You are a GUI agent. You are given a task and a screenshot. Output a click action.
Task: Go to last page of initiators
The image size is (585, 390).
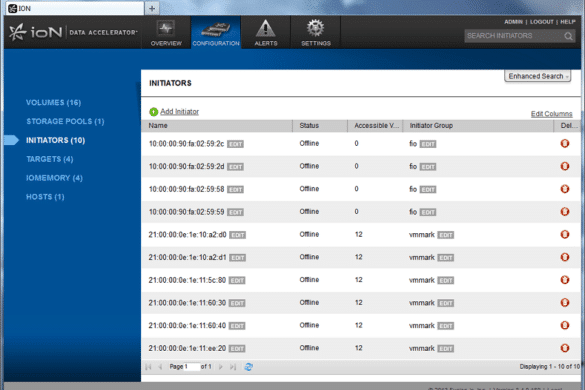point(233,367)
